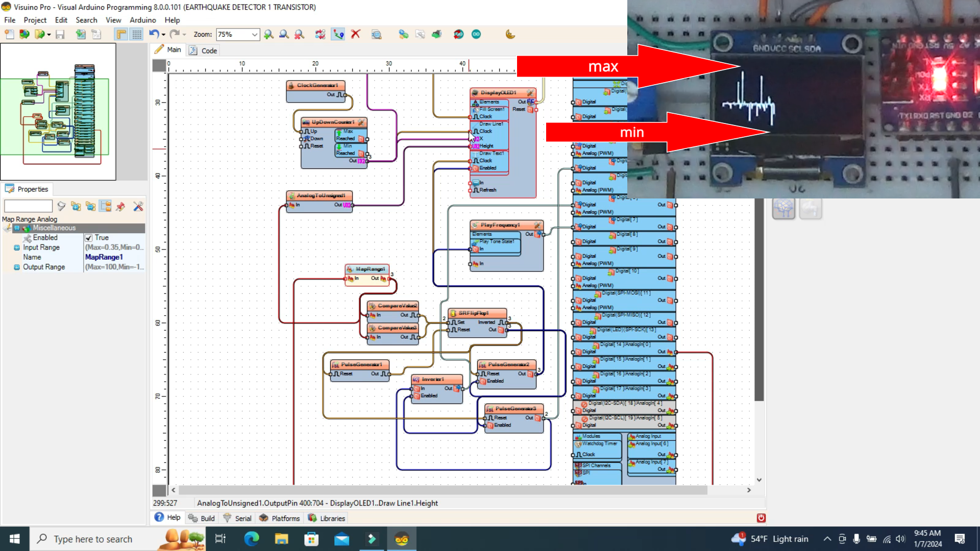Click the red power icon in status bar
The height and width of the screenshot is (551, 980).
[x=761, y=518]
